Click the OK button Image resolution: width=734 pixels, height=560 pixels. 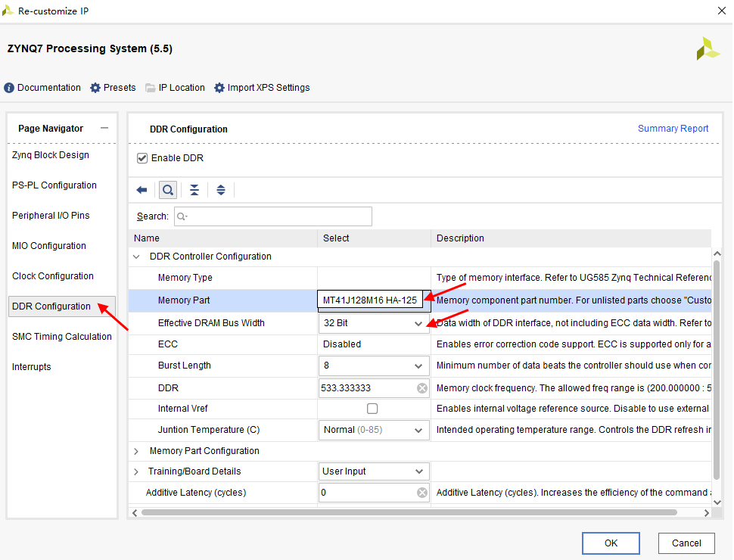(x=611, y=543)
